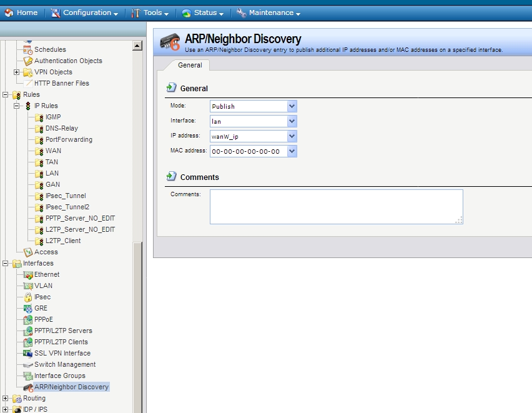The width and height of the screenshot is (532, 413).
Task: Open the IP address dropdown arrow
Action: tap(292, 136)
